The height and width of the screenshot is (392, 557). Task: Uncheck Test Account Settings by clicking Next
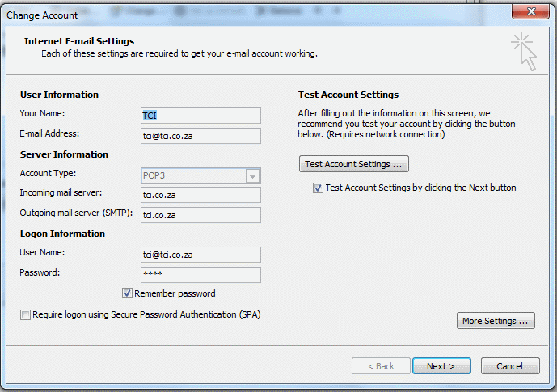coord(318,188)
